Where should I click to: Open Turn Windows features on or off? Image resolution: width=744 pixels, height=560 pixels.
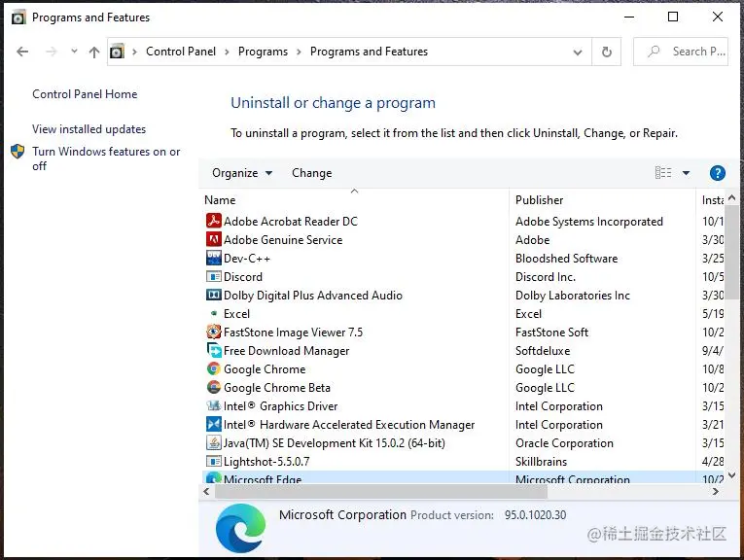point(106,158)
